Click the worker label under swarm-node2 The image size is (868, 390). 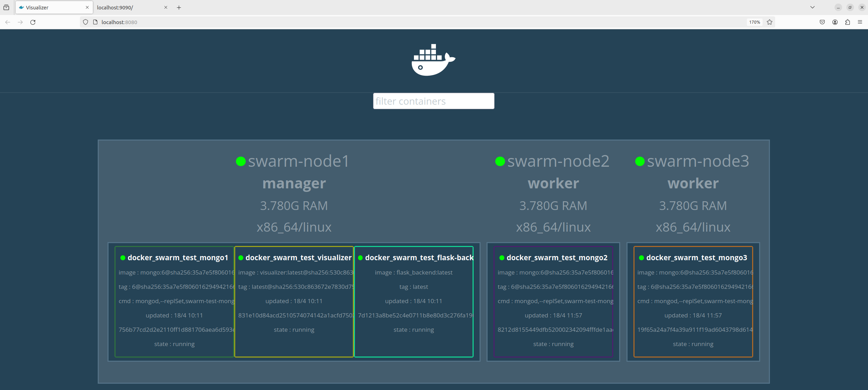tap(553, 183)
